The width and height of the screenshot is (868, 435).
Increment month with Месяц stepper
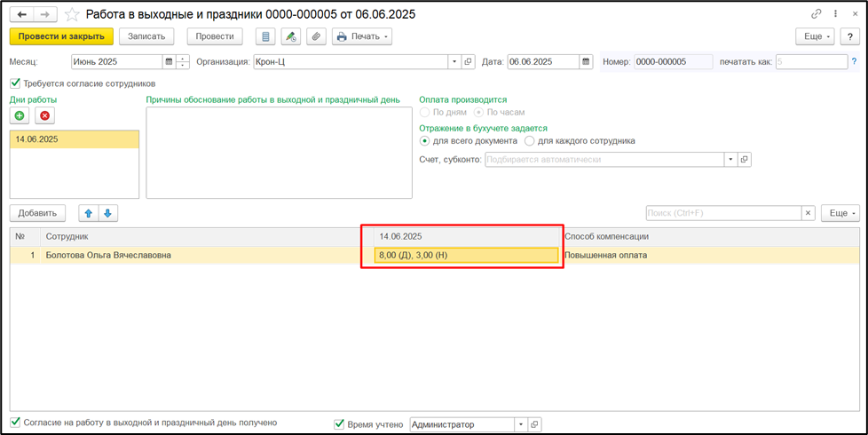pyautogui.click(x=183, y=59)
